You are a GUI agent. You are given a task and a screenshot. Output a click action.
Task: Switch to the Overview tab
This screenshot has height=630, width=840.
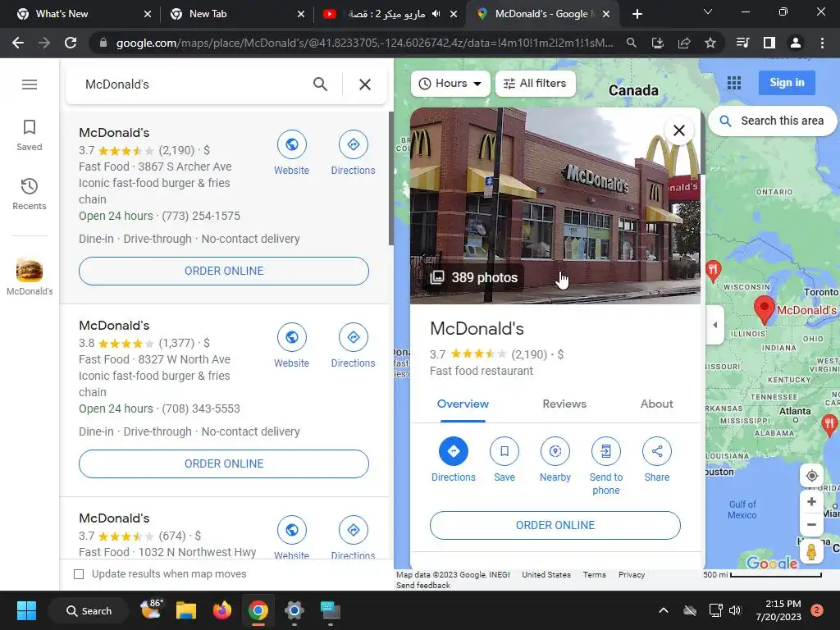click(463, 404)
